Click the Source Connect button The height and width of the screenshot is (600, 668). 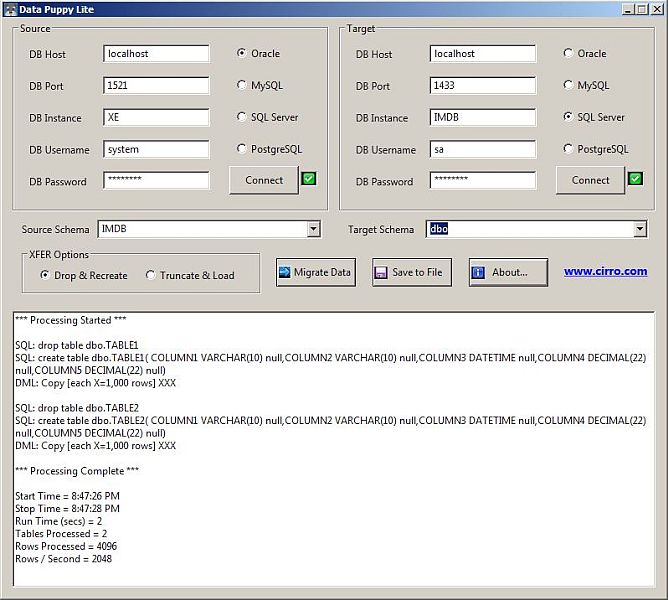(x=264, y=180)
